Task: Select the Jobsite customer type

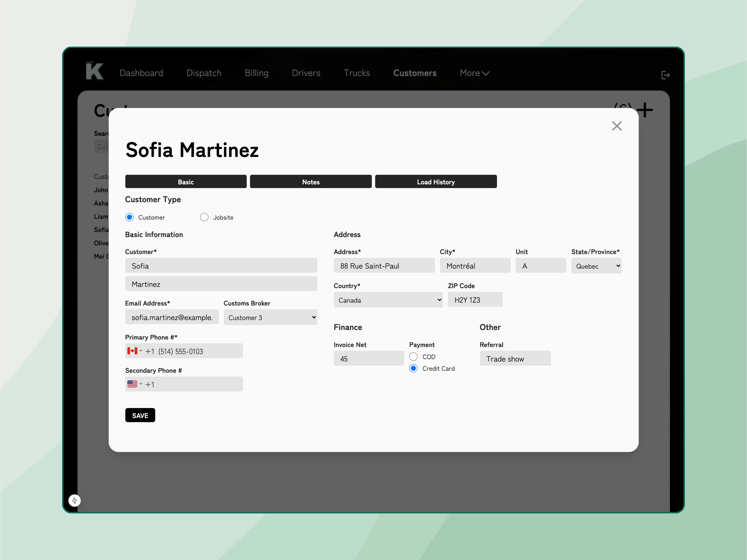Action: pos(204,217)
